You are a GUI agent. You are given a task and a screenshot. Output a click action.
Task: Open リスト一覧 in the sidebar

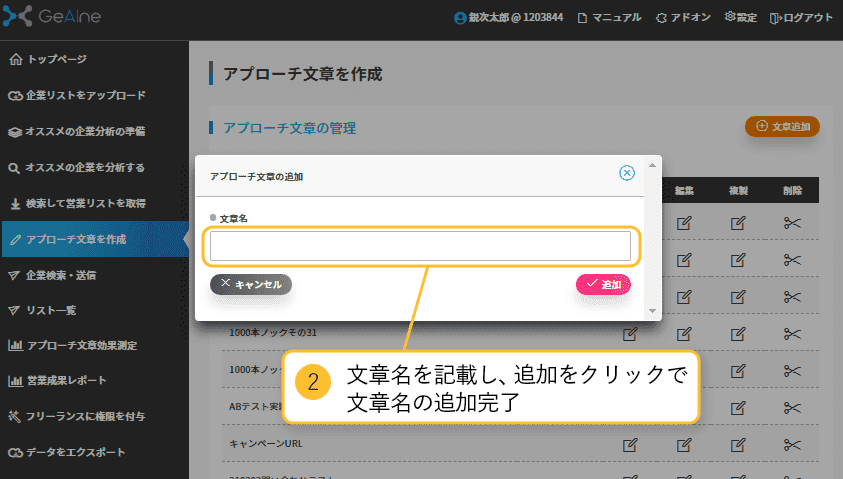point(51,310)
